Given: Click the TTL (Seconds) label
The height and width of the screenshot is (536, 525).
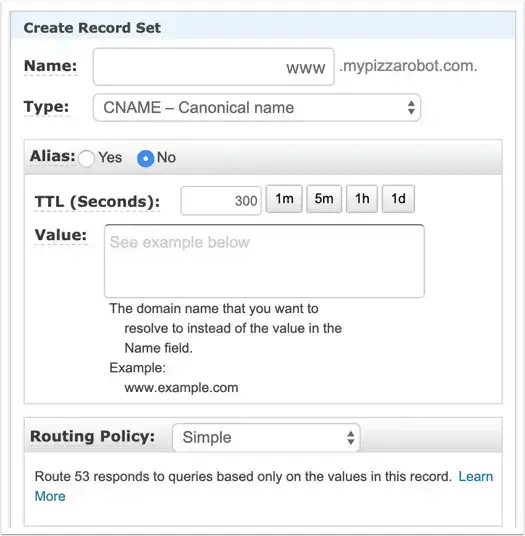Looking at the screenshot, I should pyautogui.click(x=97, y=202).
